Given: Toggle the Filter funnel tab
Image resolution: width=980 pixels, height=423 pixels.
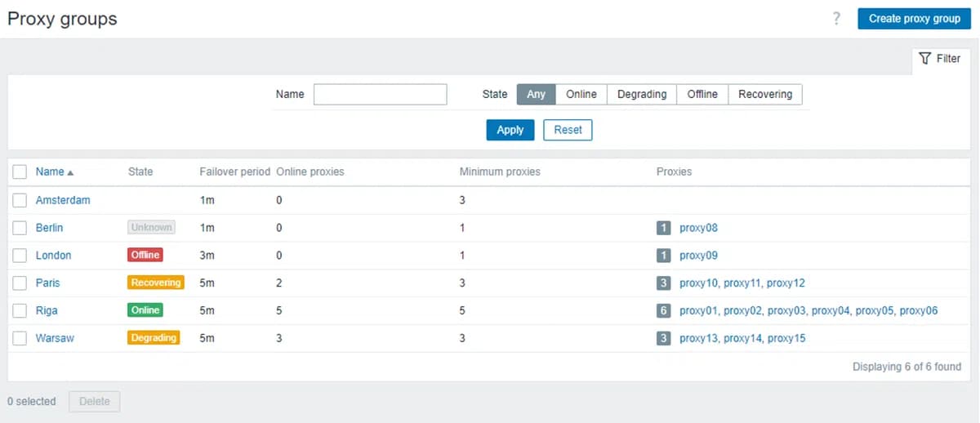Looking at the screenshot, I should point(939,59).
